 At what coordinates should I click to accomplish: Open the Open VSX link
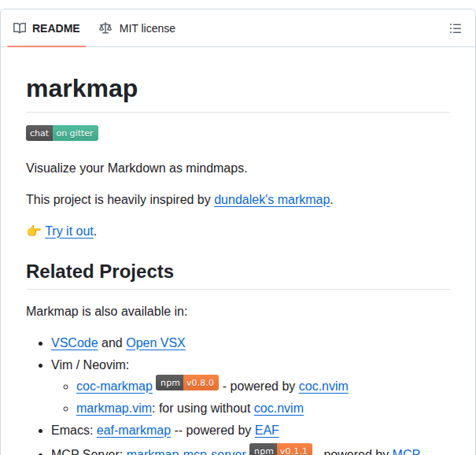(x=156, y=343)
